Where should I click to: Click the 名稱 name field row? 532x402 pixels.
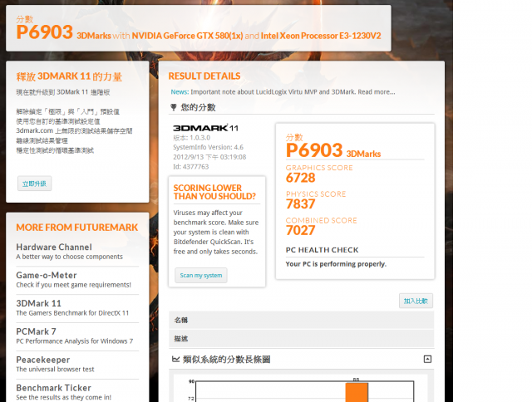click(x=301, y=320)
